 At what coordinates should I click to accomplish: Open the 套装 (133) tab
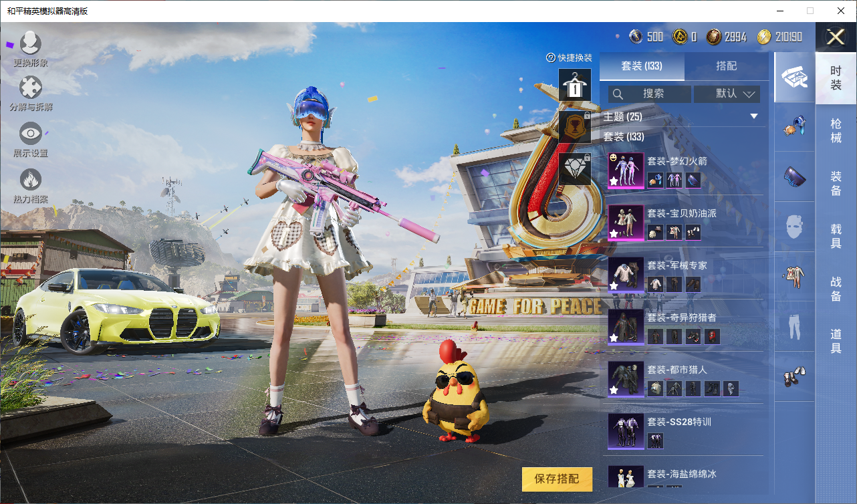(642, 66)
